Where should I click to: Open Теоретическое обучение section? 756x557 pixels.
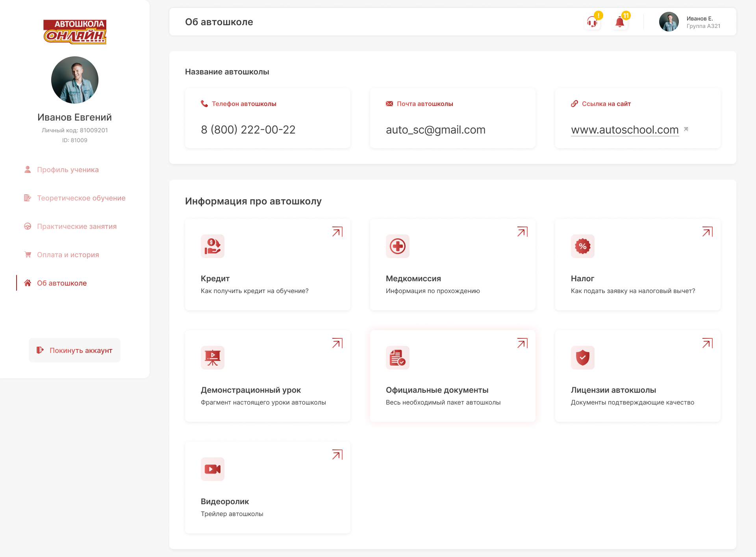81,198
